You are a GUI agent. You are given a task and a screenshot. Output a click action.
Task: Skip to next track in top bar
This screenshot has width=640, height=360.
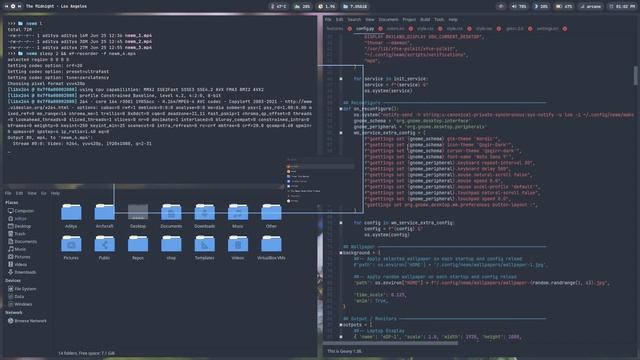click(19, 6)
